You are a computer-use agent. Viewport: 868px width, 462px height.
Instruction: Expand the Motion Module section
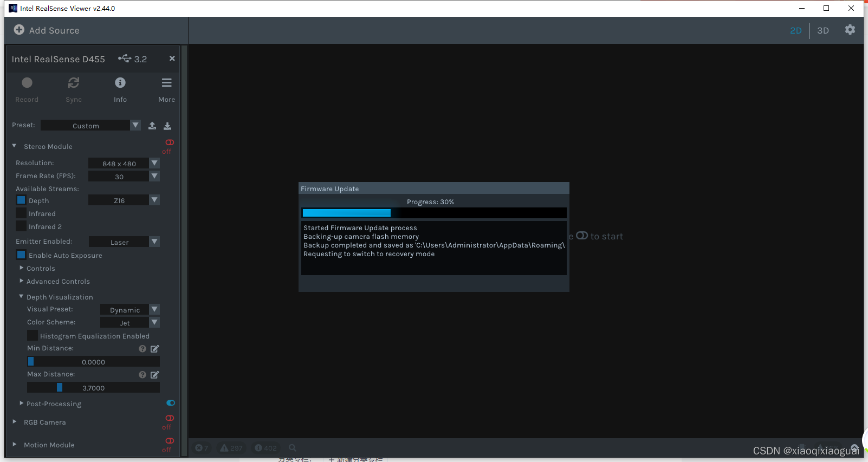point(15,444)
